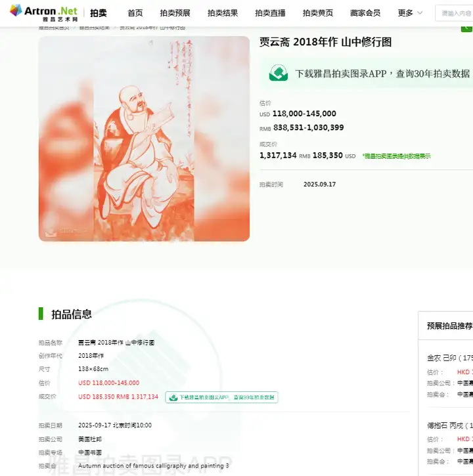
Task: Open the 金农 己卯 recommended lot link
Action: 449,358
